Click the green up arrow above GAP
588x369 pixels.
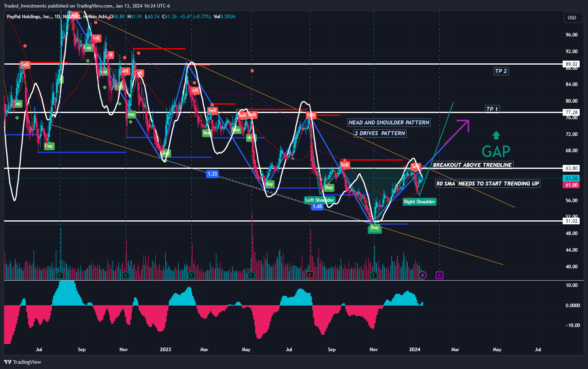(x=496, y=136)
